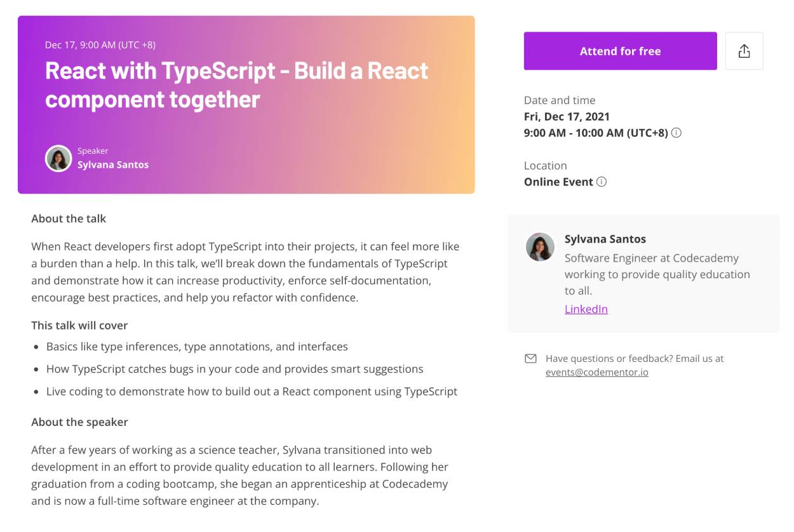Viewport: 794px width, 532px height.
Task: Click Sylvana Santos' avatar in the sidebar card
Action: pyautogui.click(x=540, y=246)
